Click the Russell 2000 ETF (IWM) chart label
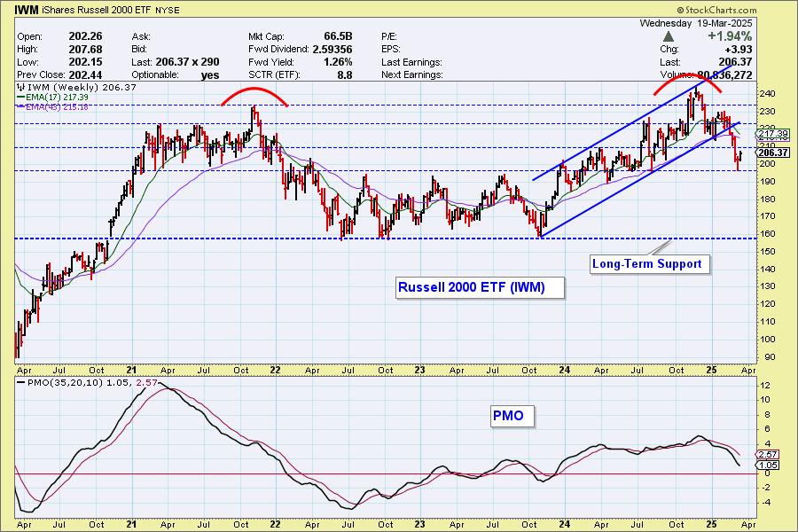The width and height of the screenshot is (798, 532). pyautogui.click(x=480, y=287)
